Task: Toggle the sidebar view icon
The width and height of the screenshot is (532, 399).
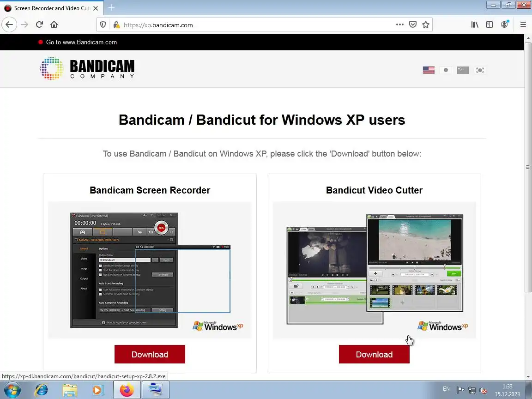Action: point(489,24)
